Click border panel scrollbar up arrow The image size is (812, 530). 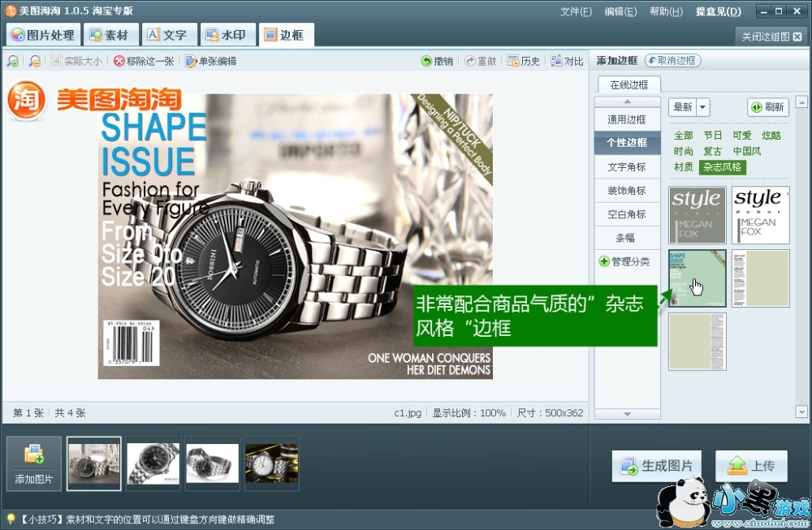coord(801,102)
